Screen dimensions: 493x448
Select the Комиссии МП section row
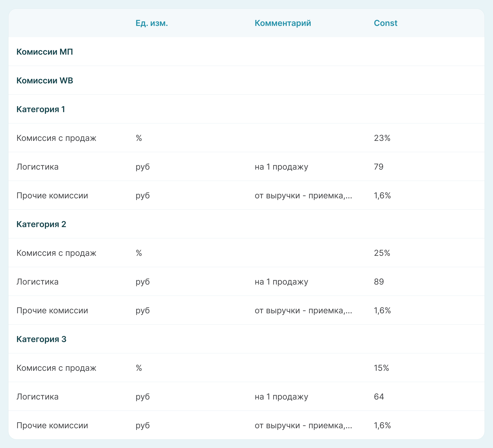[45, 52]
